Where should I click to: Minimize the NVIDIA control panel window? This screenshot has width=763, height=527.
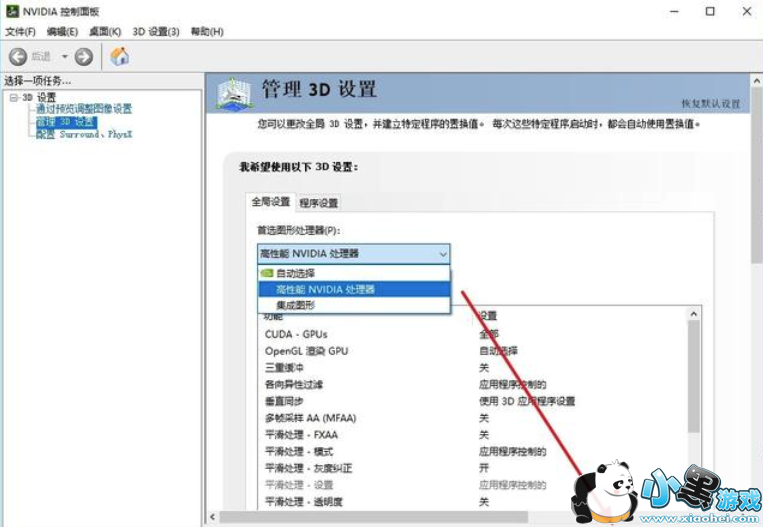tap(674, 11)
